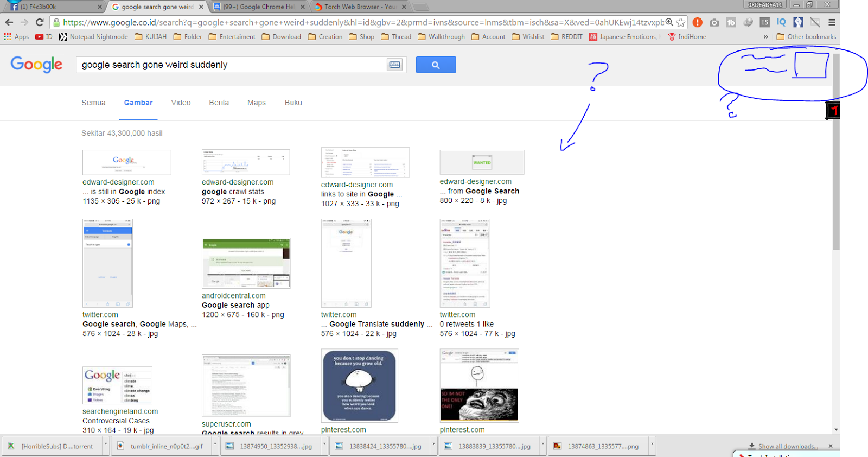Open the 13838424 jpg download
Image resolution: width=868 pixels, height=457 pixels.
[379, 446]
